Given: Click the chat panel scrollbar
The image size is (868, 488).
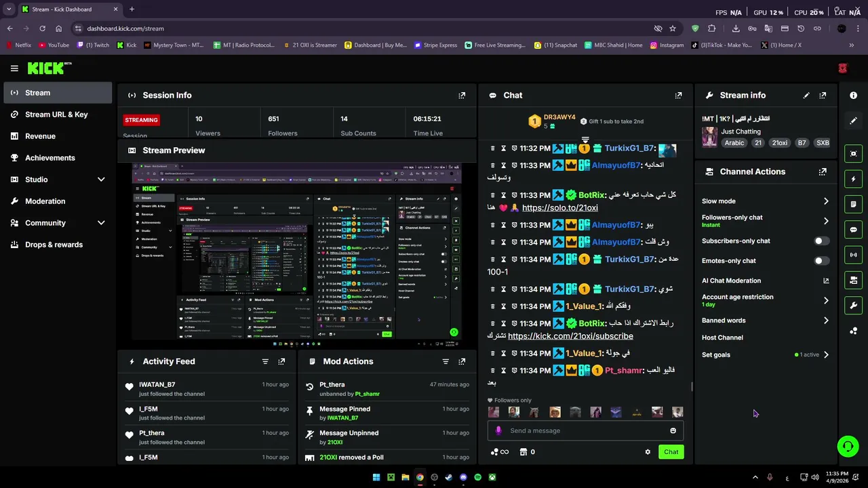Looking at the screenshot, I should point(692,387).
